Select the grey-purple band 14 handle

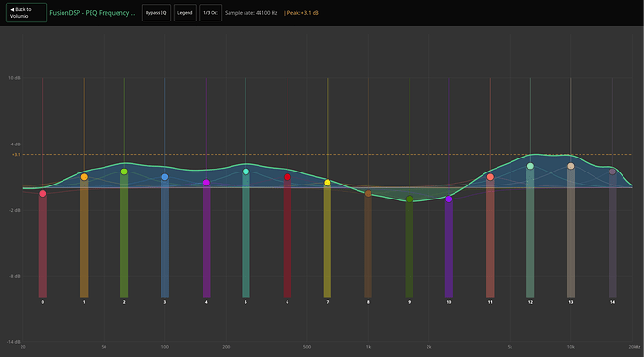pyautogui.click(x=613, y=172)
